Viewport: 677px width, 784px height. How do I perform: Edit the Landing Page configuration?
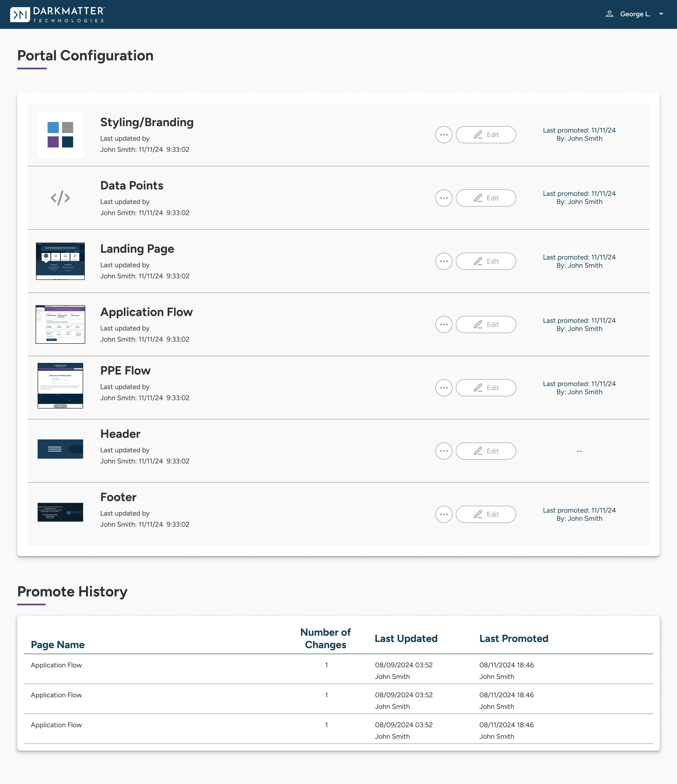tap(486, 261)
